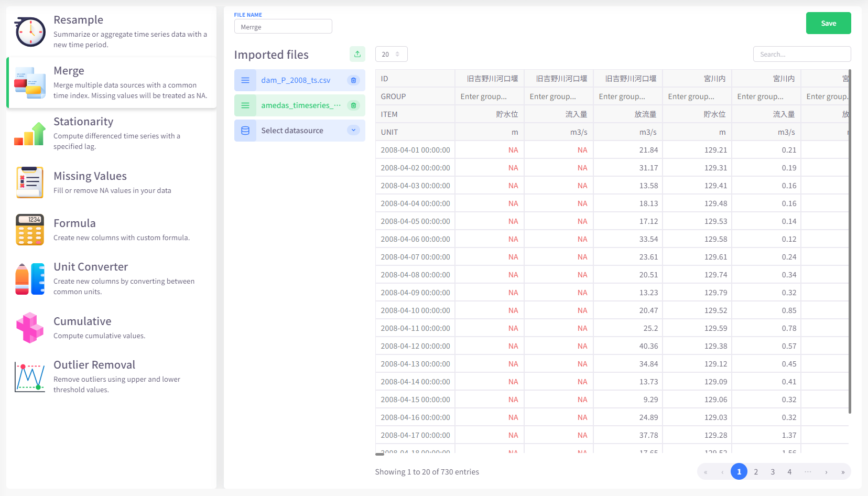The height and width of the screenshot is (496, 868).
Task: Click the 2008-04-10 00:00:00 date cell
Action: (x=415, y=310)
